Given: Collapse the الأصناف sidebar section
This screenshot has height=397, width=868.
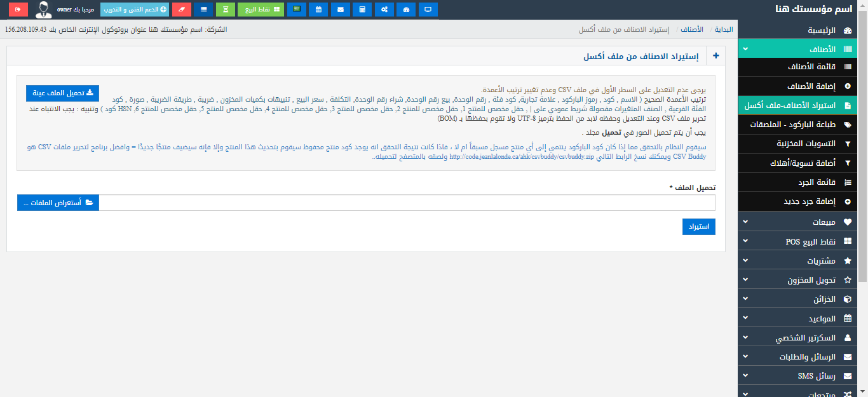Looking at the screenshot, I should tap(802, 48).
